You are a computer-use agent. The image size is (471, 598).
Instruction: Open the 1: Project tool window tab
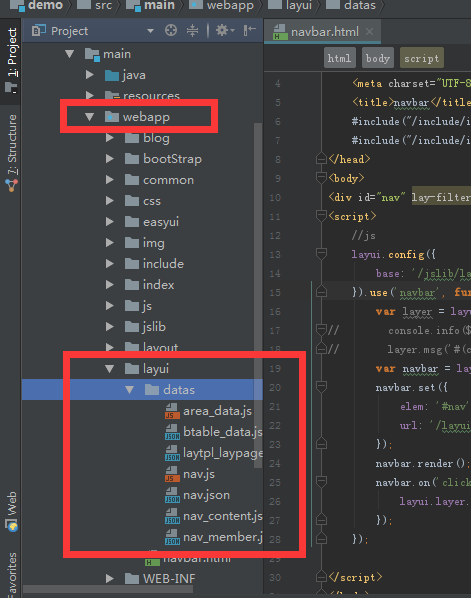pos(11,61)
